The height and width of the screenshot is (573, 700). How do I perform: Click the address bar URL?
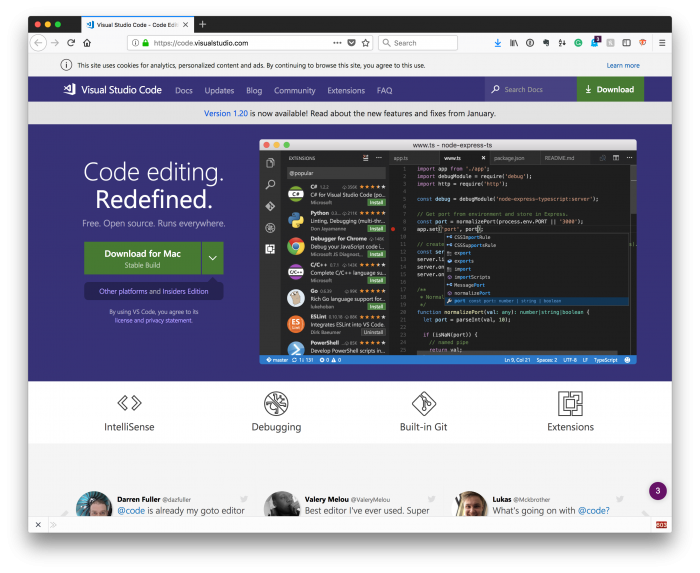[201, 43]
